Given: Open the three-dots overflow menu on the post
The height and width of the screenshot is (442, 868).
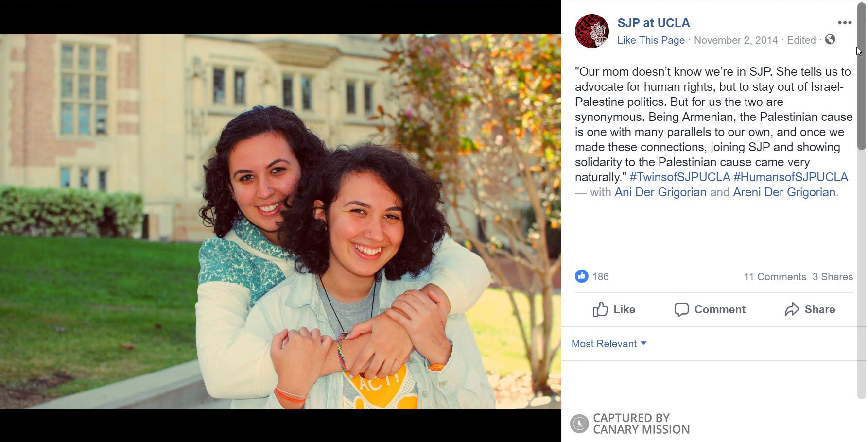Looking at the screenshot, I should (x=845, y=21).
